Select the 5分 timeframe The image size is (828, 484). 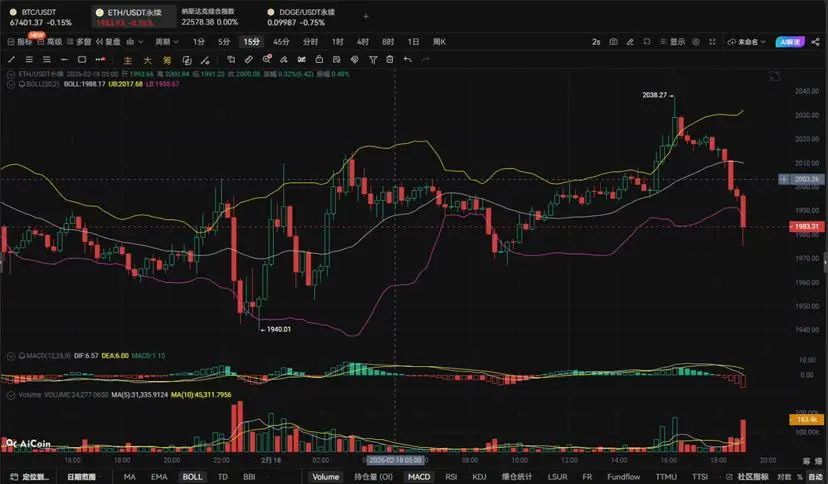(224, 42)
